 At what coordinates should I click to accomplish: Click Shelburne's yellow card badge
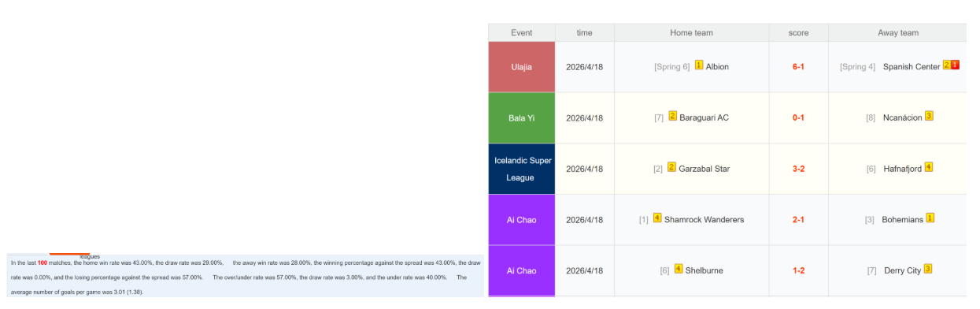[x=679, y=269]
